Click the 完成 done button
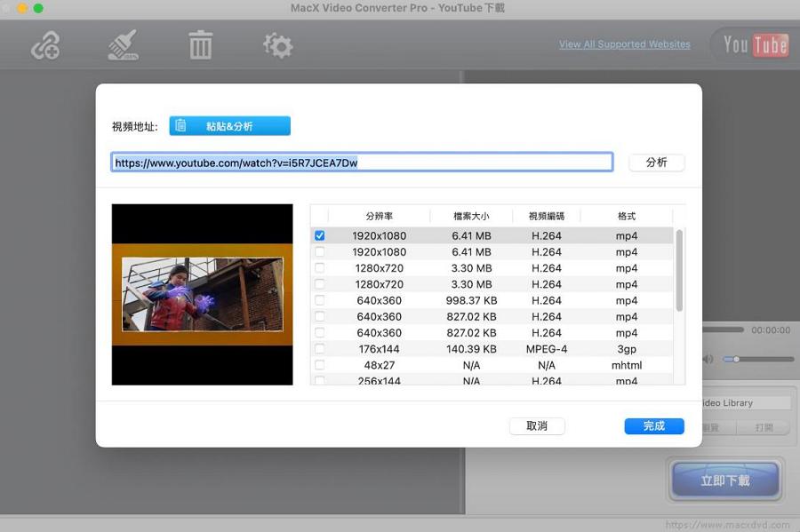Screen dimensions: 800x532 click(654, 426)
